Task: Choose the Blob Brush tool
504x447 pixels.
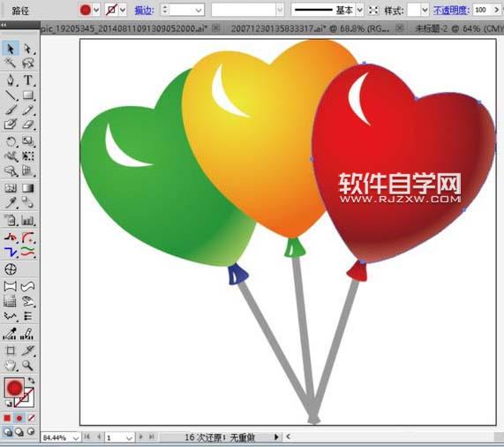Action: [11, 125]
